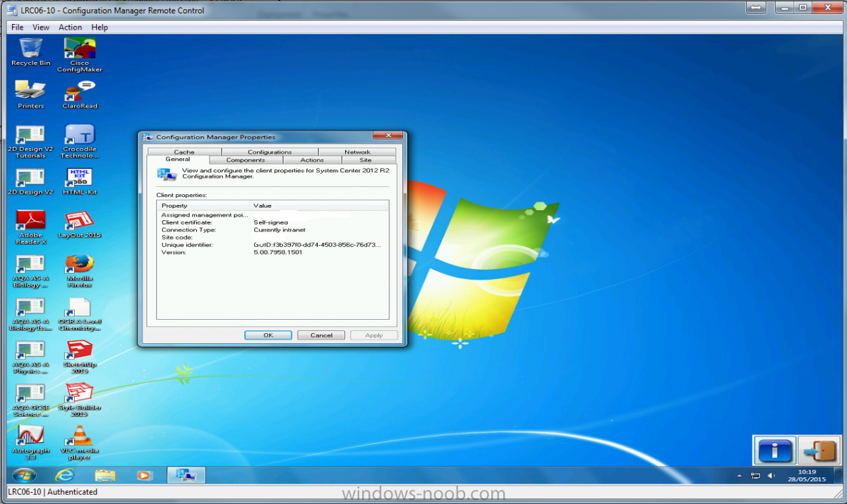Viewport: 847px width, 504px height.
Task: Select the ClaroRead desktop icon
Action: pos(80,95)
